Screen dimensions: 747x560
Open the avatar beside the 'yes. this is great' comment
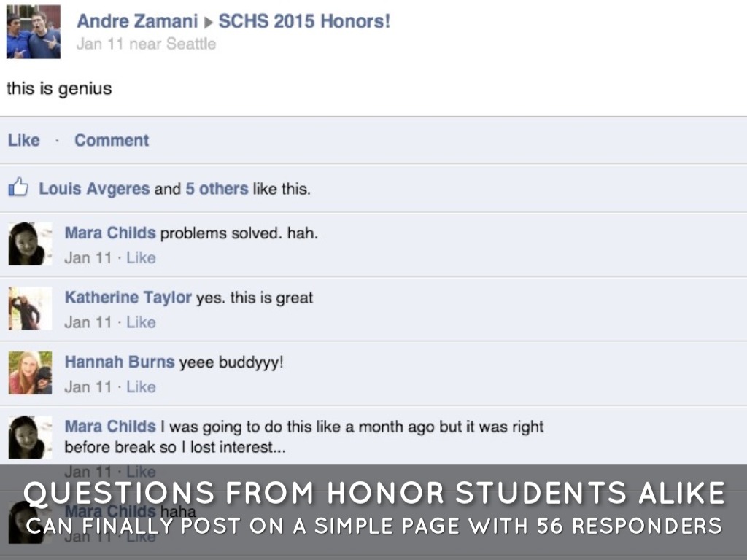click(x=30, y=308)
